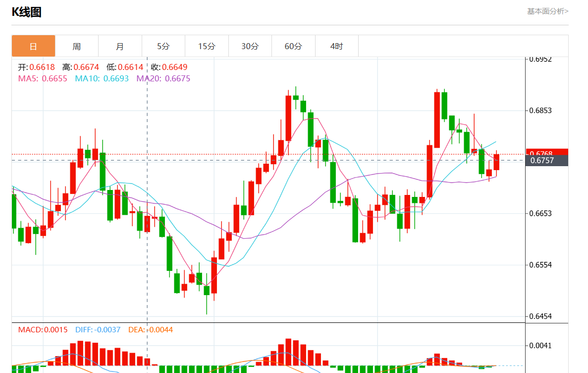Click the MACD:0.0015 indicator label
This screenshot has width=588, height=373.
click(43, 330)
